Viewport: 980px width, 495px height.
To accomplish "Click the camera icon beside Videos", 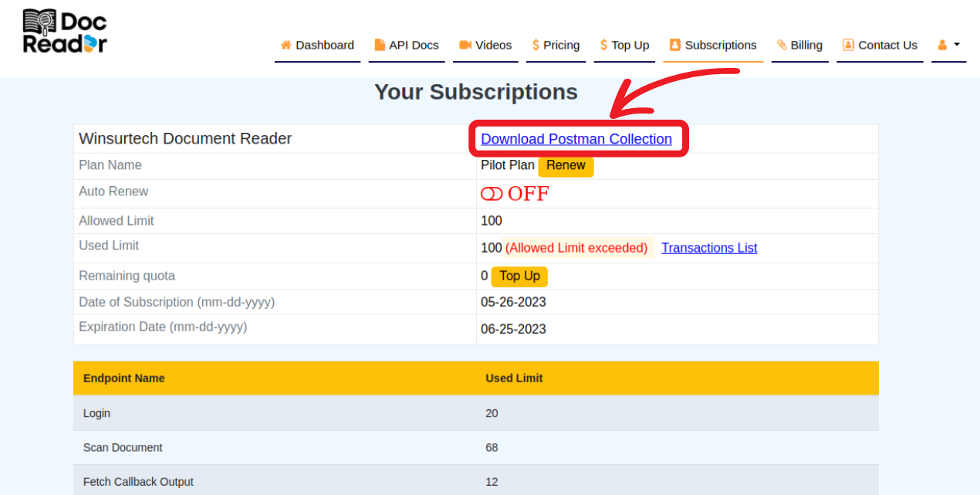I will [x=465, y=45].
